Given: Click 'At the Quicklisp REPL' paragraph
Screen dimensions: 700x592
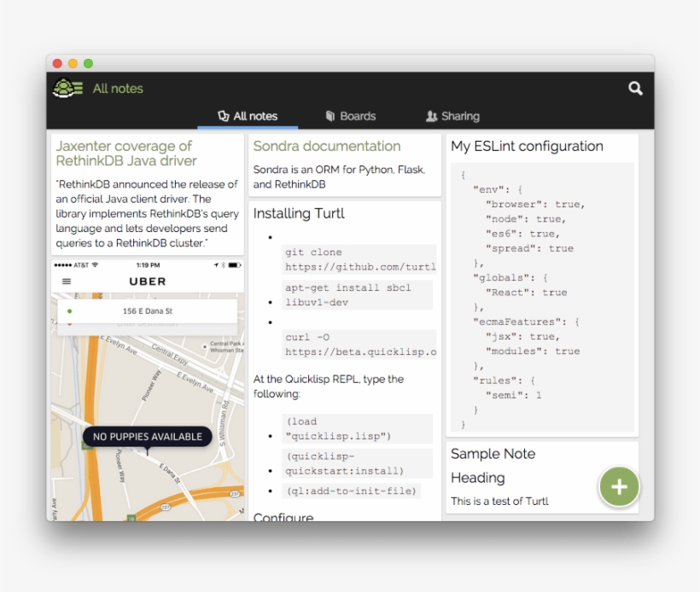Looking at the screenshot, I should (329, 386).
